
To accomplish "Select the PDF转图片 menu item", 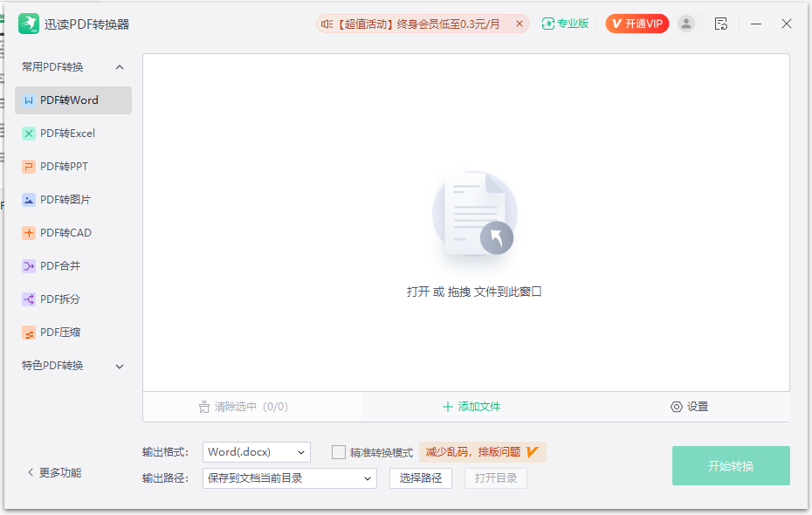I will [x=73, y=200].
